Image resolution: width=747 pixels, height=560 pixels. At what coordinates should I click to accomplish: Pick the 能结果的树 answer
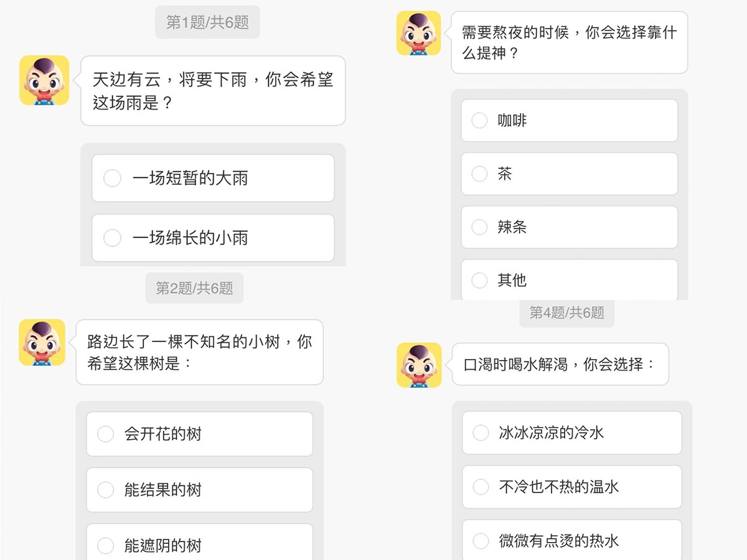click(x=106, y=490)
